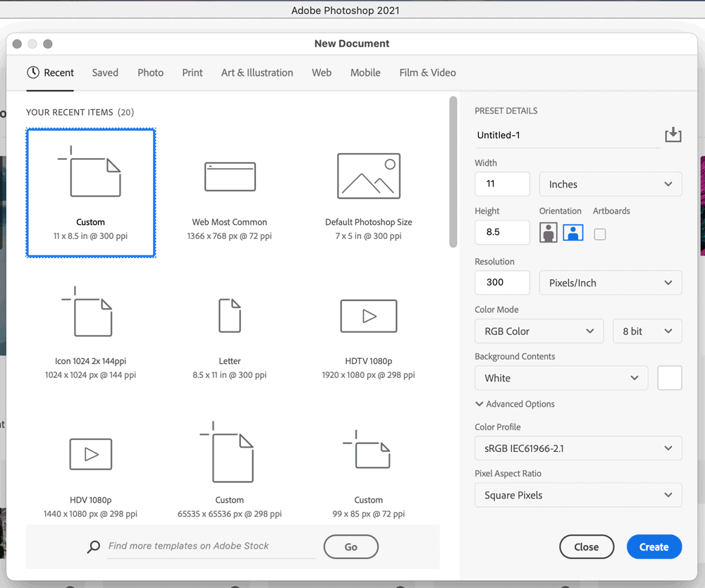Screen dimensions: 705x588
Task: Click the Go button for Adobe Stock
Action: [x=350, y=546]
